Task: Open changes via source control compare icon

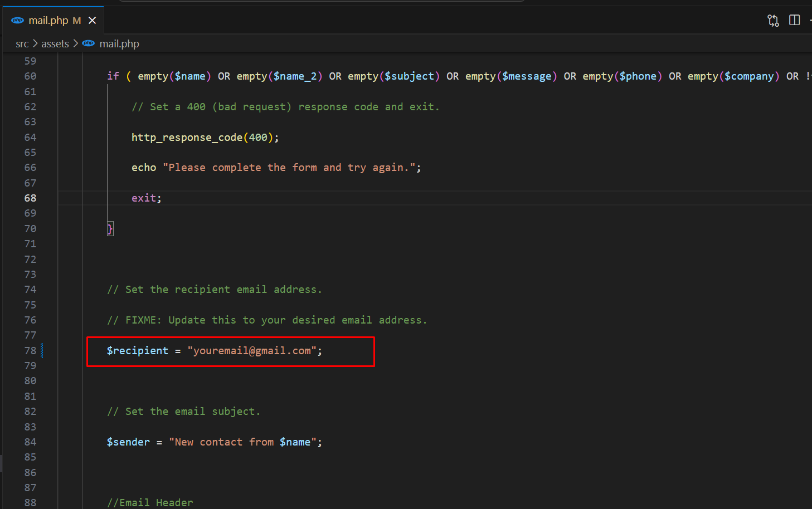Action: [x=773, y=21]
